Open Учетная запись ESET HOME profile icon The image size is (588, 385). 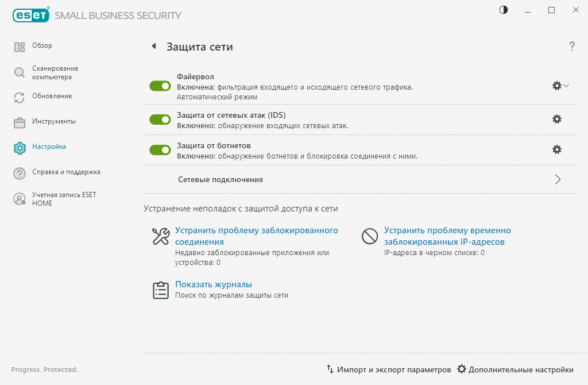(x=18, y=199)
